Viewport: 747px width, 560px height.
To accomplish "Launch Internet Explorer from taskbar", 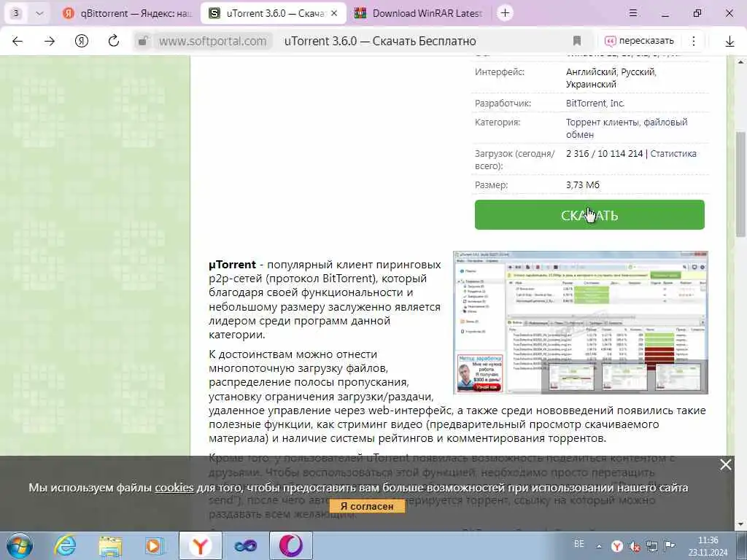I will point(65,545).
